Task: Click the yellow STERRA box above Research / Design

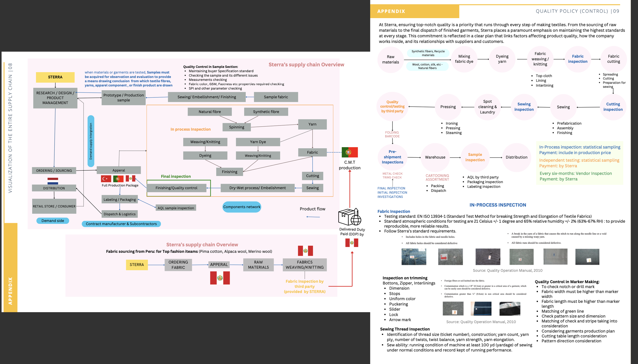Action: pos(55,77)
